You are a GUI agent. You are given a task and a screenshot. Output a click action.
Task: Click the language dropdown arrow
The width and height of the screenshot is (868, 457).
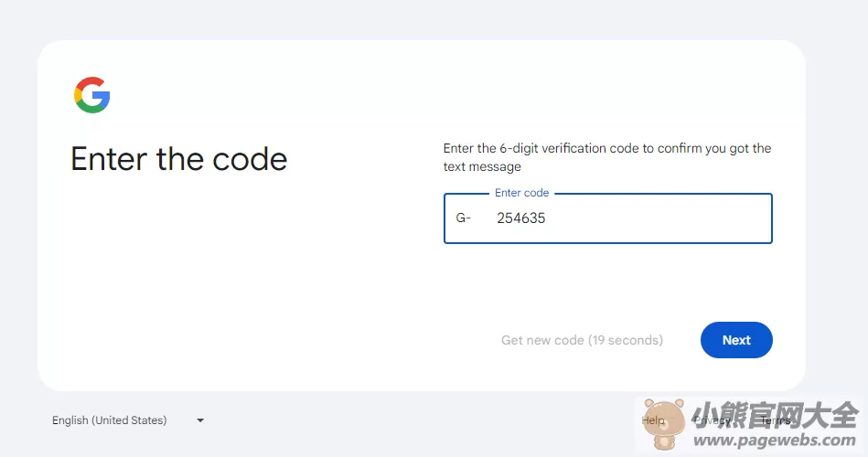(200, 420)
